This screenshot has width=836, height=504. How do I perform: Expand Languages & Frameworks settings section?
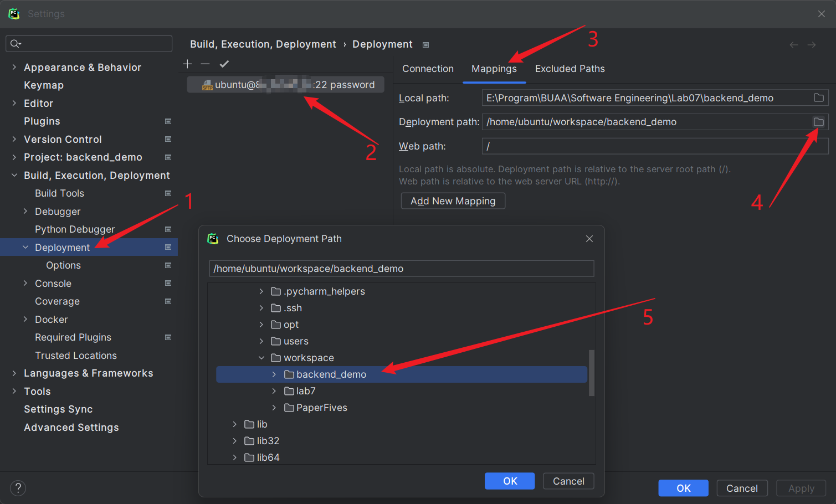click(x=14, y=373)
